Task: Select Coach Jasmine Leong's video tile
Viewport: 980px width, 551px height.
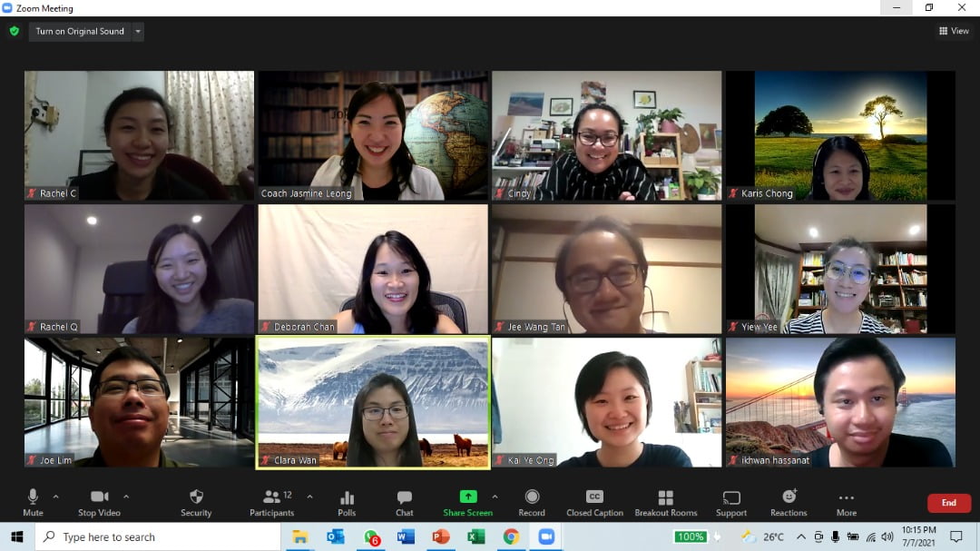Action: (373, 135)
